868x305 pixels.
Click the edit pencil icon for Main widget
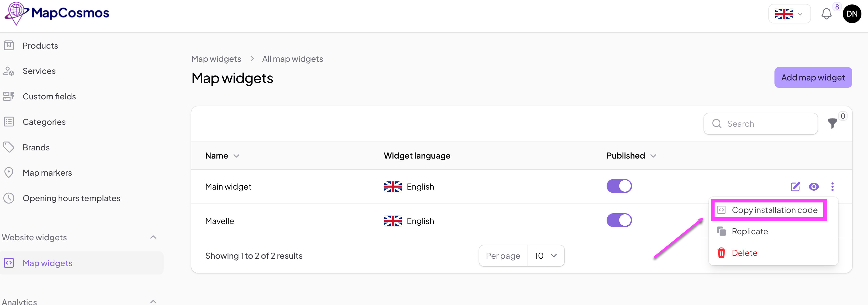pyautogui.click(x=795, y=187)
